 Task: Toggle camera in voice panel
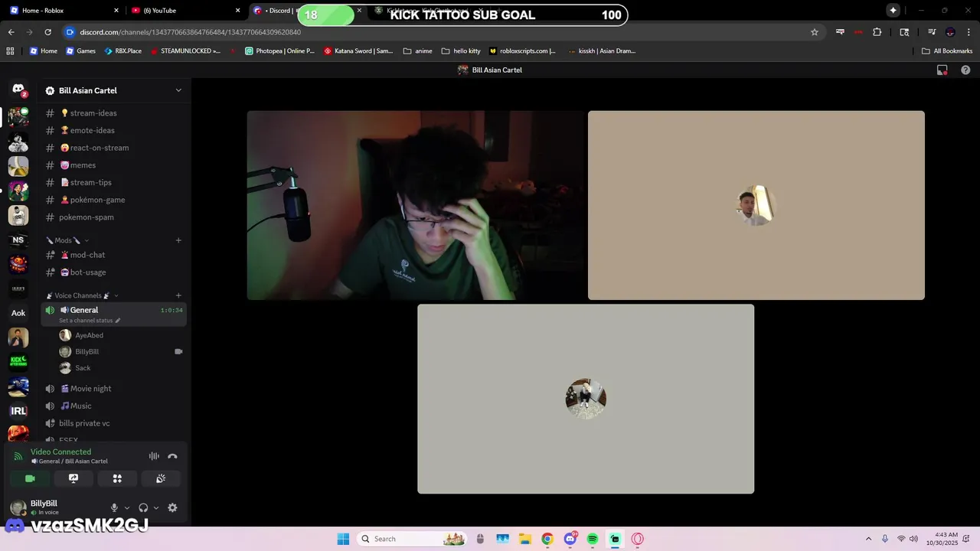30,478
